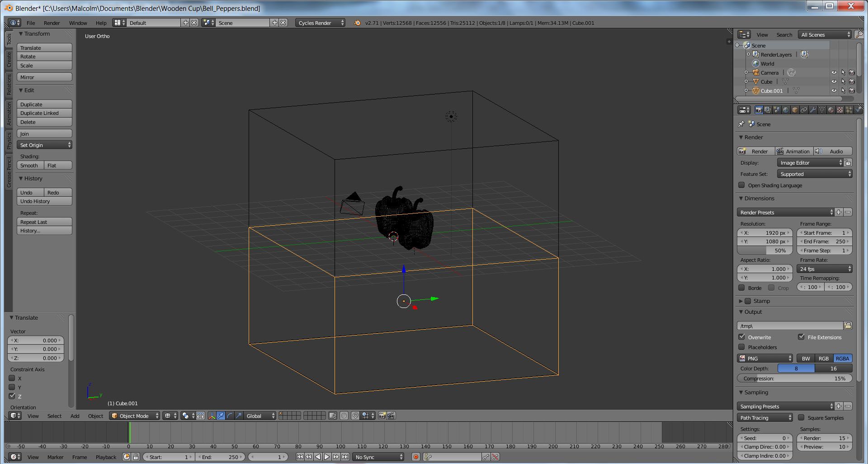868x464 pixels.
Task: Adjust the Compression 15% slider
Action: coord(795,379)
